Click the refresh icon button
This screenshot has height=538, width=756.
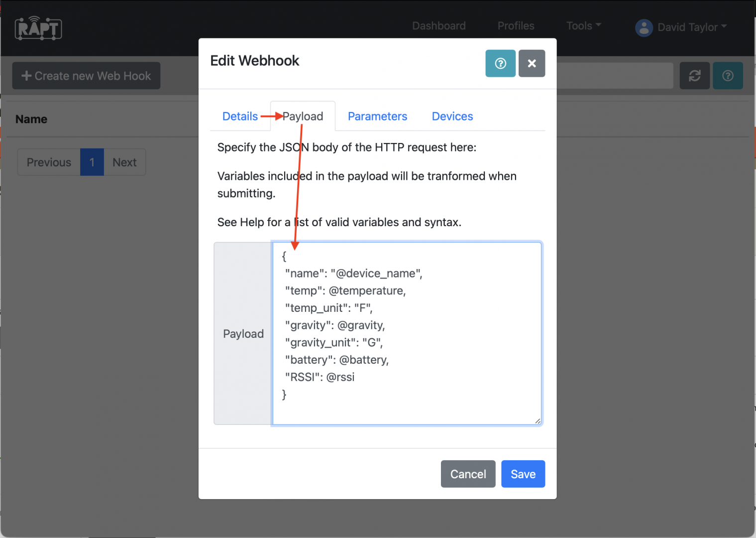pyautogui.click(x=694, y=76)
